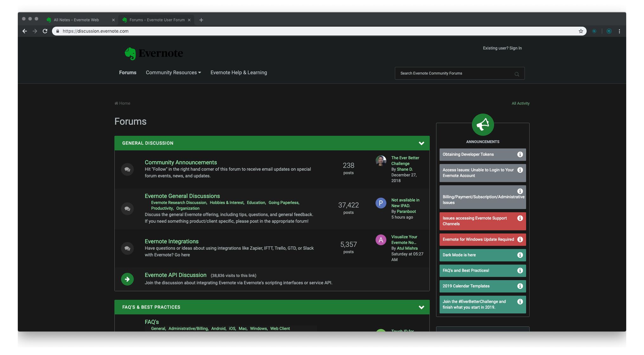Open All Activity link
The height and width of the screenshot is (355, 644).
(520, 103)
